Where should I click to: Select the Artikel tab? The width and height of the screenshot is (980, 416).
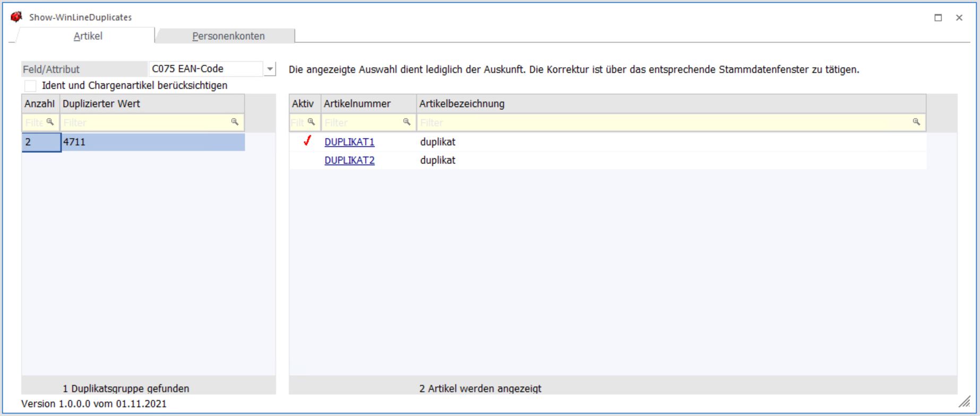pyautogui.click(x=88, y=36)
